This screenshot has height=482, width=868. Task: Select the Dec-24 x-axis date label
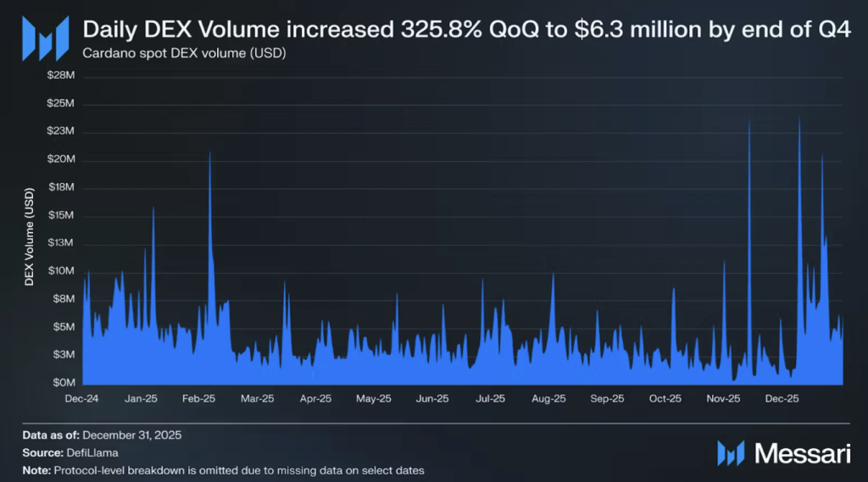click(x=82, y=397)
